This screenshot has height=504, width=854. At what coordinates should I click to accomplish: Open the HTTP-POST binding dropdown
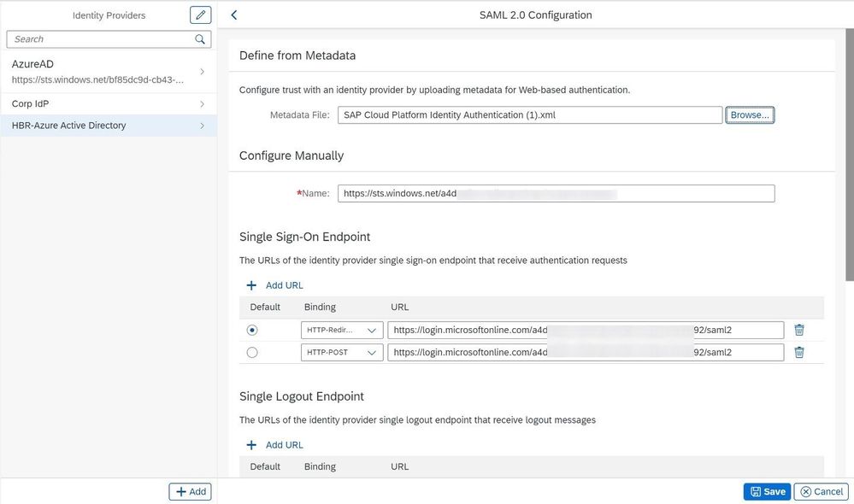[x=342, y=352]
